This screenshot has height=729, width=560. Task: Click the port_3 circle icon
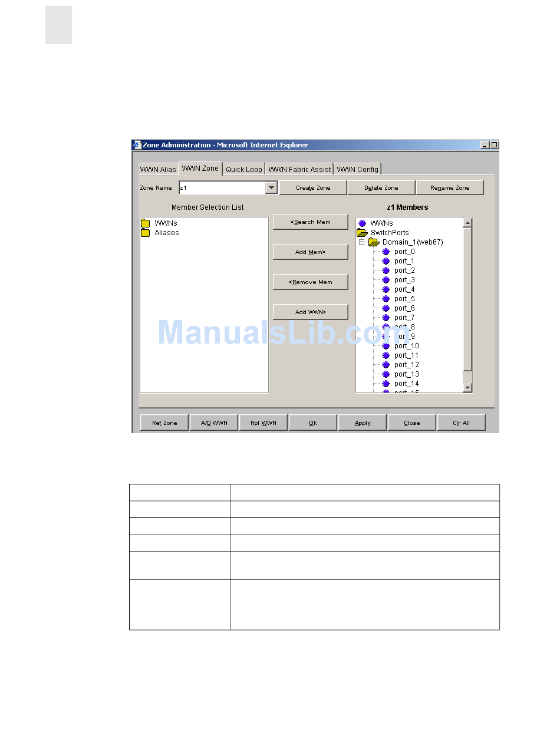[386, 280]
